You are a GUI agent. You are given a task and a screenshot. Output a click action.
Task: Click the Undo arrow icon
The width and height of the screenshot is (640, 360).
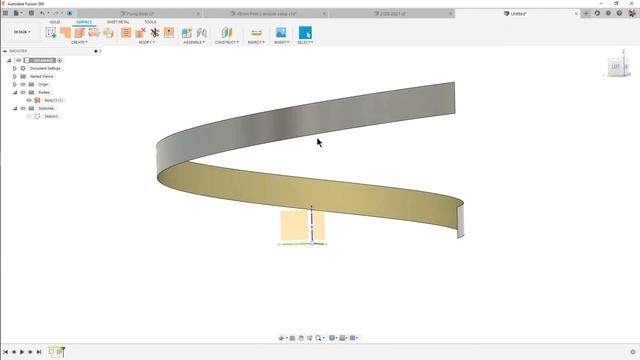(x=42, y=13)
